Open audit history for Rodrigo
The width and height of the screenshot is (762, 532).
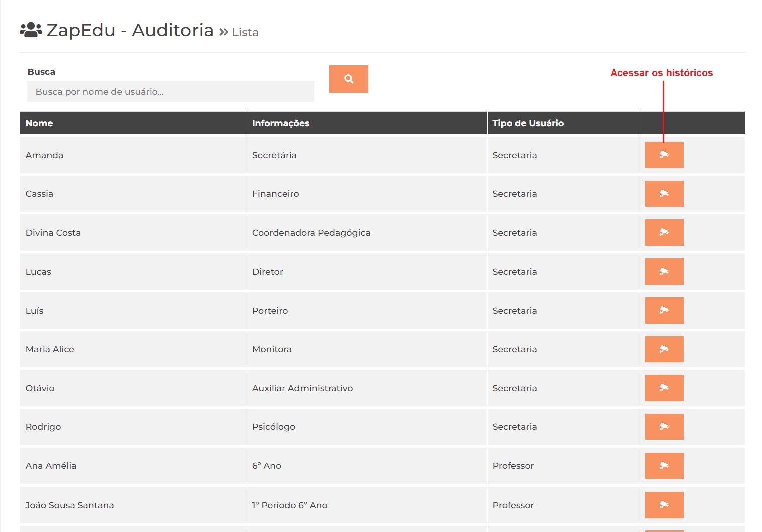[664, 427]
